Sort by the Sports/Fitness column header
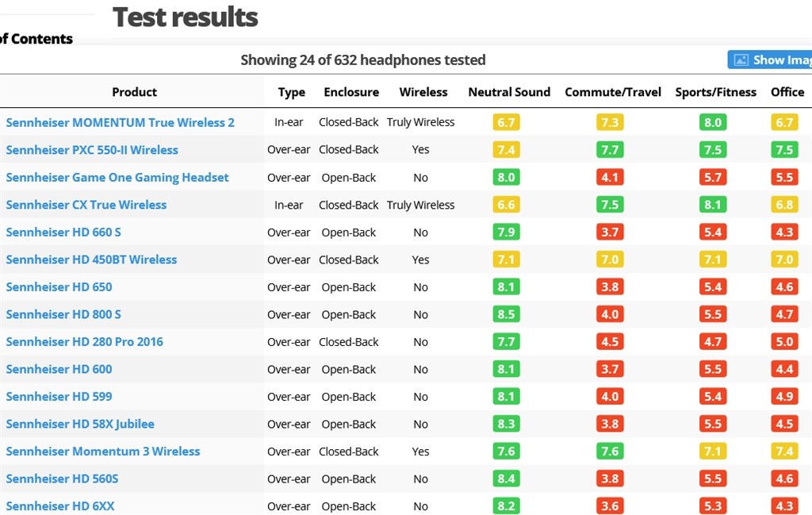Image resolution: width=812 pixels, height=515 pixels. pos(716,92)
